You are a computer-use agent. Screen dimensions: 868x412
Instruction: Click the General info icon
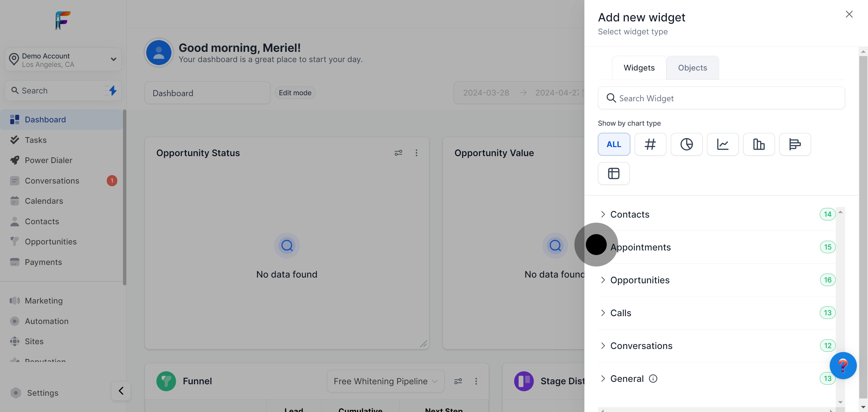pos(653,379)
